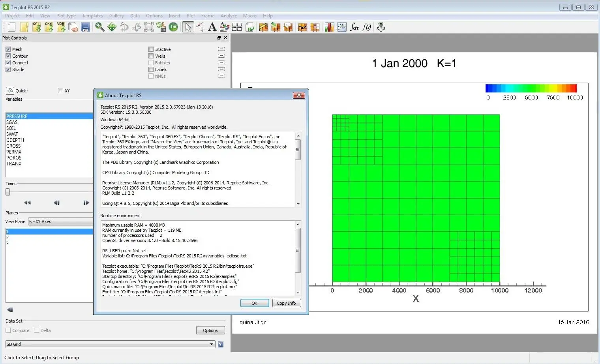This screenshot has height=364, width=600.
Task: Disable the Shade checkbox
Action: coord(8,69)
